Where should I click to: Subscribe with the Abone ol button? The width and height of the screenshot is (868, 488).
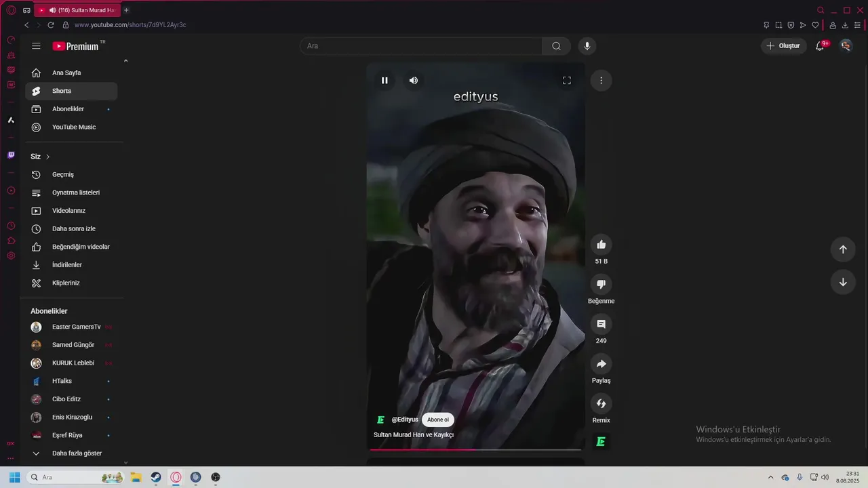click(x=438, y=420)
